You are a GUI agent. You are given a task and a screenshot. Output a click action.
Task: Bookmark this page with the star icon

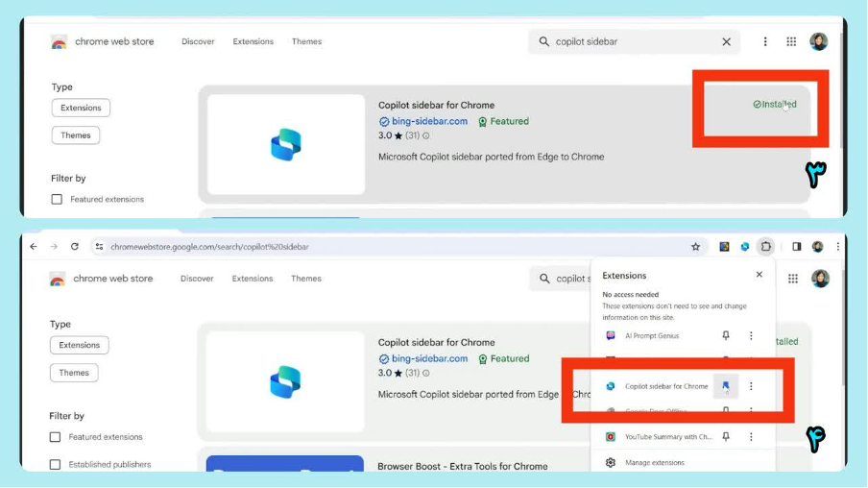[696, 247]
